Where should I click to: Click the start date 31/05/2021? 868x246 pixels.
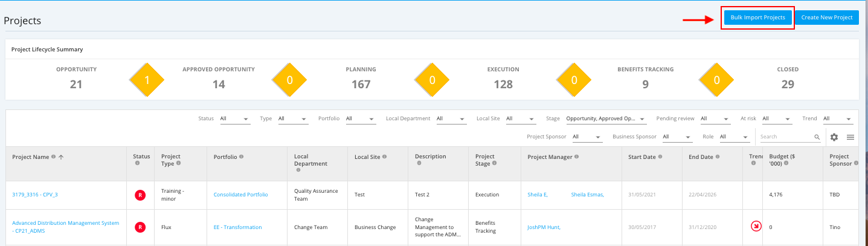[x=642, y=195]
